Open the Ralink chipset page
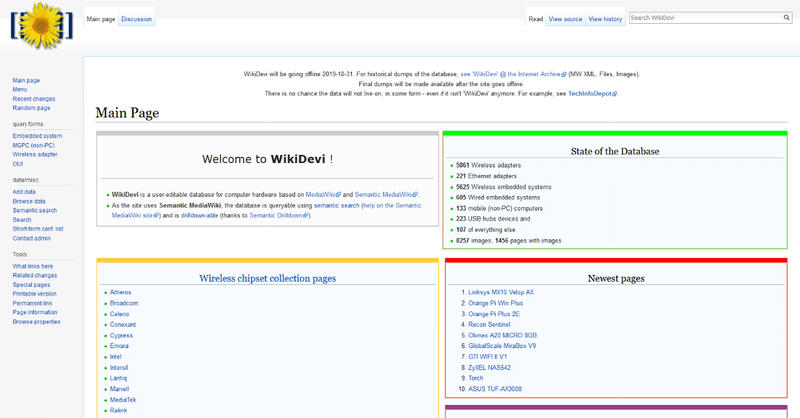 (x=118, y=410)
